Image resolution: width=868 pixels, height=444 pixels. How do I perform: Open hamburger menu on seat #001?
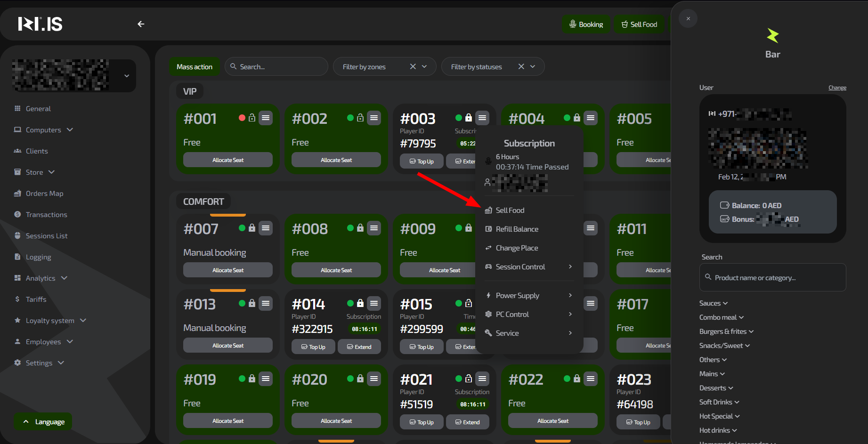(266, 118)
